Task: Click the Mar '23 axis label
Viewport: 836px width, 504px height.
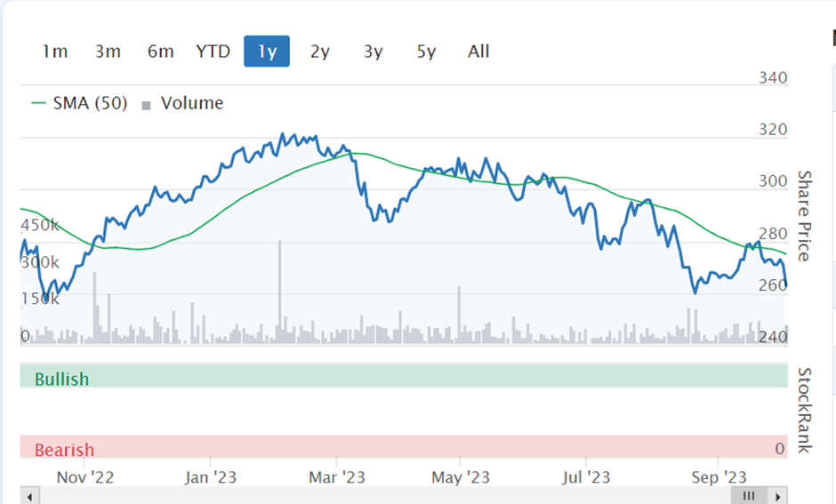Action: coord(337,477)
